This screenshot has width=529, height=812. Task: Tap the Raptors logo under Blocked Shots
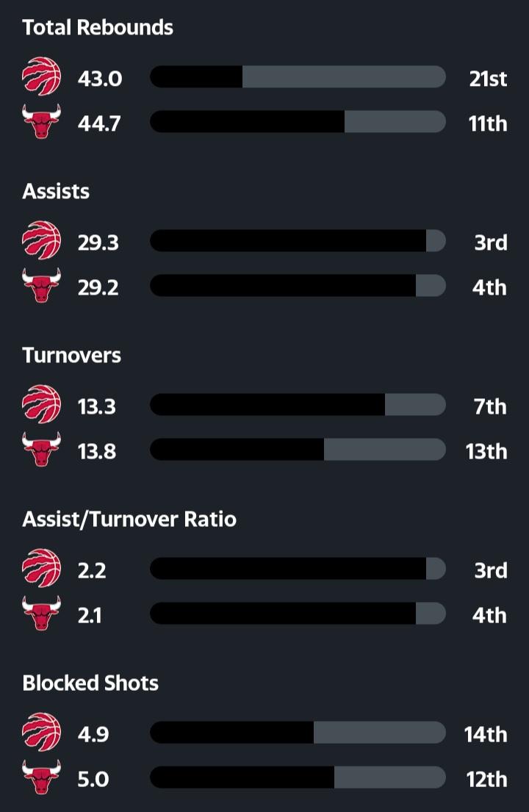[x=41, y=733]
